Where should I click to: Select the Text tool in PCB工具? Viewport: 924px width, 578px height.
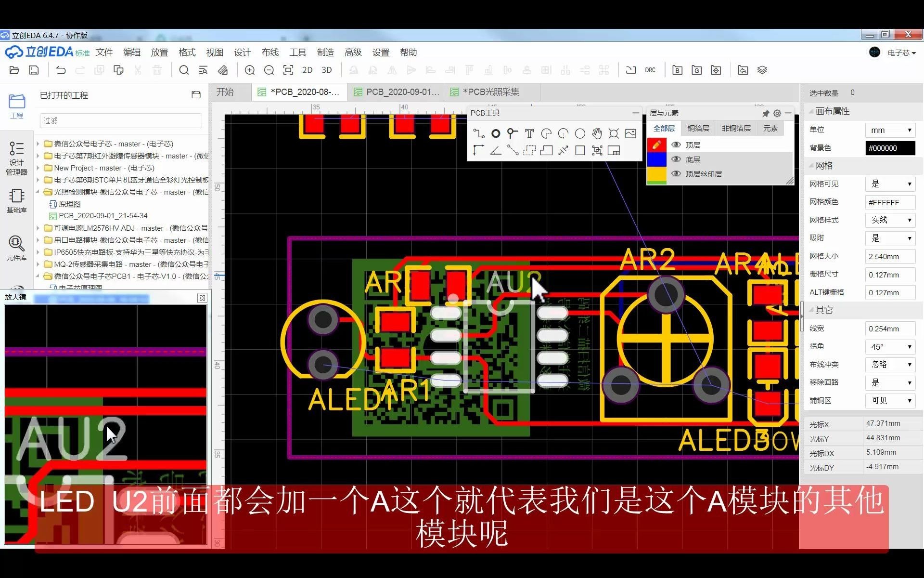pos(529,134)
